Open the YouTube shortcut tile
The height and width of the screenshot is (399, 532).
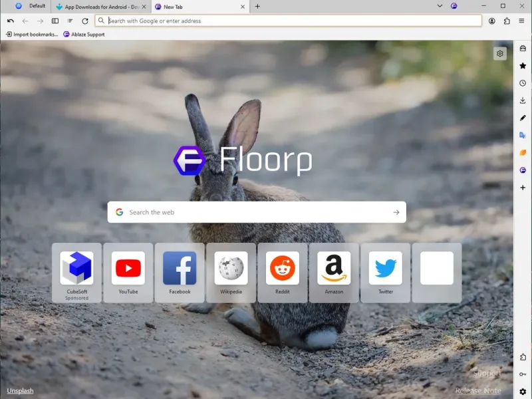click(128, 273)
